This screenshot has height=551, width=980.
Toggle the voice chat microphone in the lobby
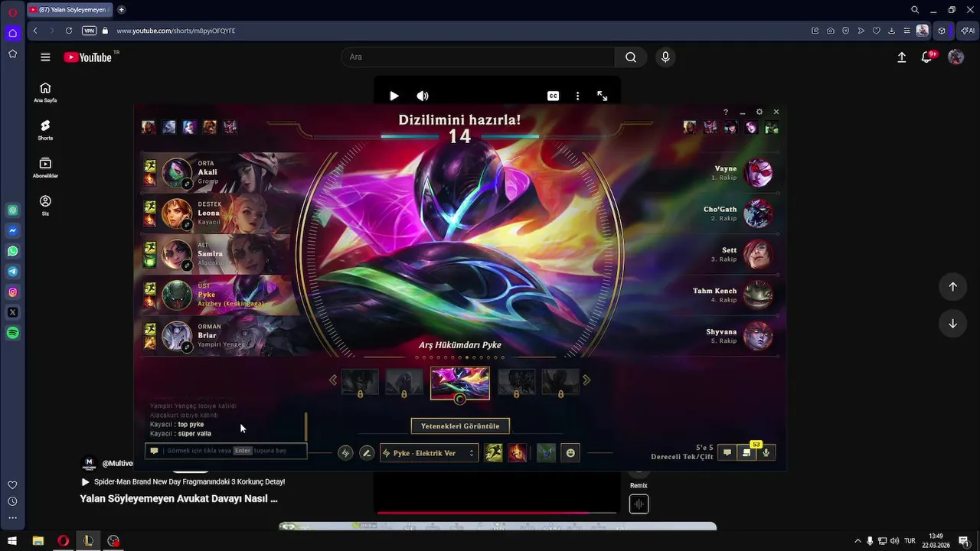766,453
